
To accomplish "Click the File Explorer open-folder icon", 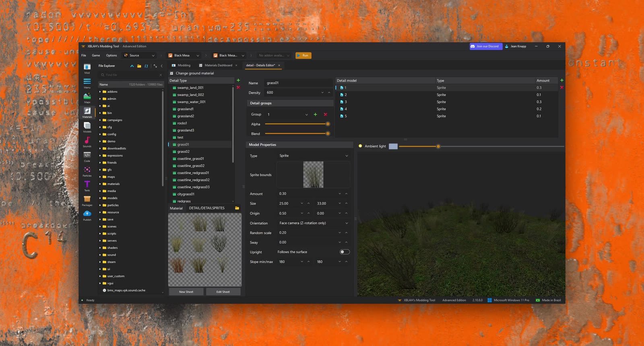I will tap(139, 66).
